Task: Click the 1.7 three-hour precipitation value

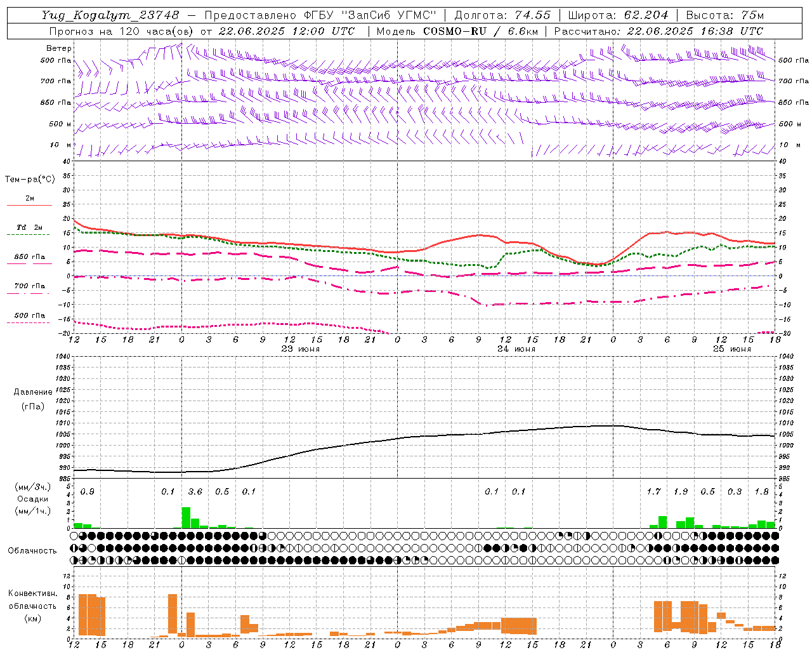Action: click(x=653, y=492)
